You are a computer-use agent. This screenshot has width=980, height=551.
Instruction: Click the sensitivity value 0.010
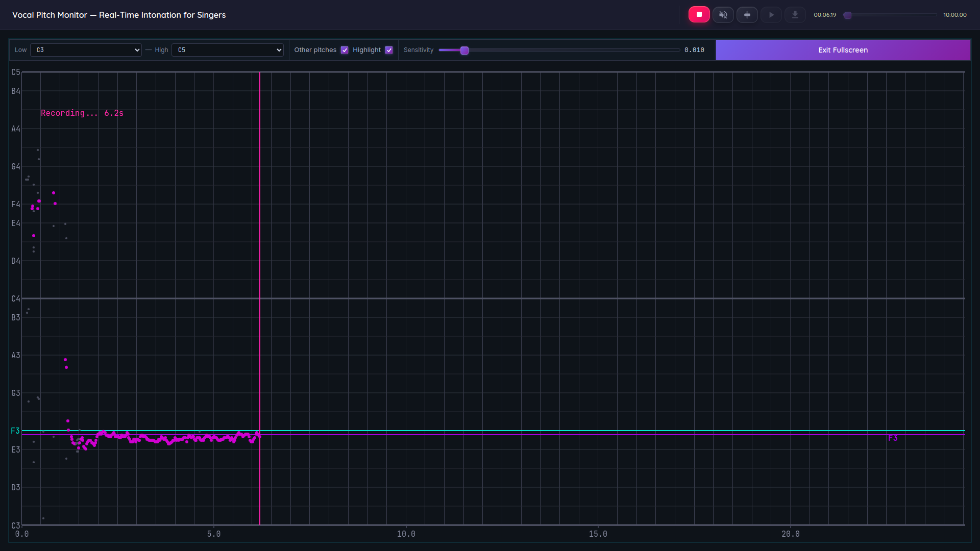[x=694, y=50]
